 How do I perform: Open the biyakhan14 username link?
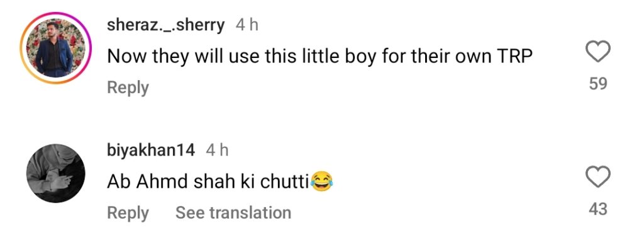151,151
